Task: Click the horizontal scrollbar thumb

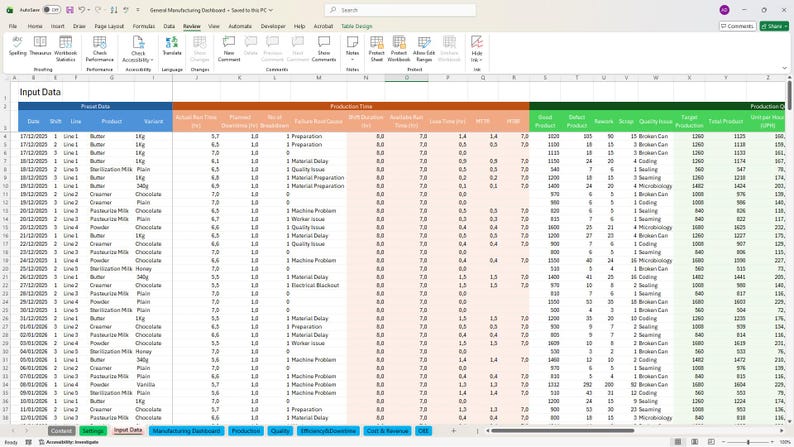Action: pyautogui.click(x=562, y=431)
